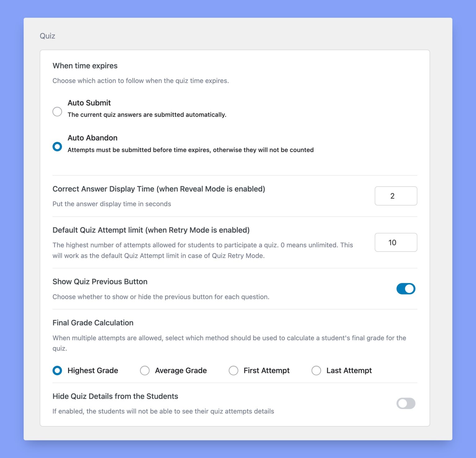The image size is (476, 458).
Task: Click the Auto Abandon description text
Action: pos(191,150)
